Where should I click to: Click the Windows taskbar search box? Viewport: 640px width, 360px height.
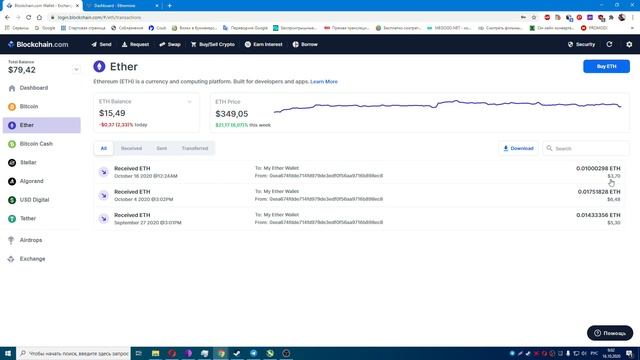73,353
